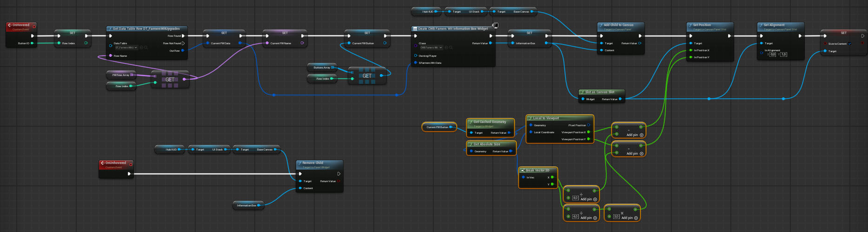Click the array GET node near FW Row Array
The image size is (868, 232).
tap(170, 80)
